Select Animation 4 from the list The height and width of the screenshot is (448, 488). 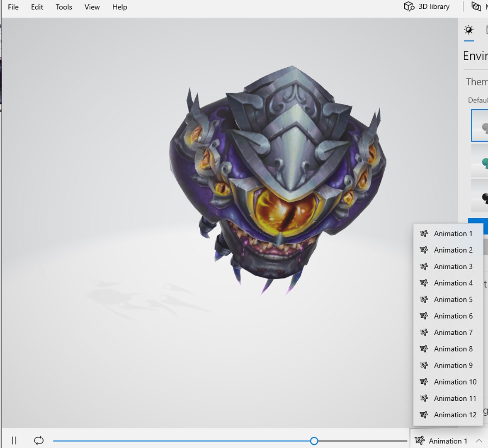pos(448,283)
